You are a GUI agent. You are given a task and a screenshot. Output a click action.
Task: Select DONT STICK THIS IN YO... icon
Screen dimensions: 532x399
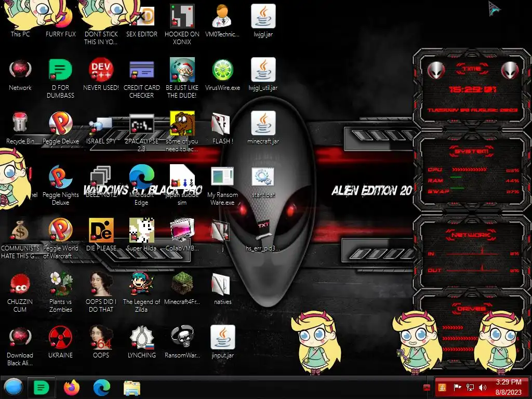(x=101, y=37)
